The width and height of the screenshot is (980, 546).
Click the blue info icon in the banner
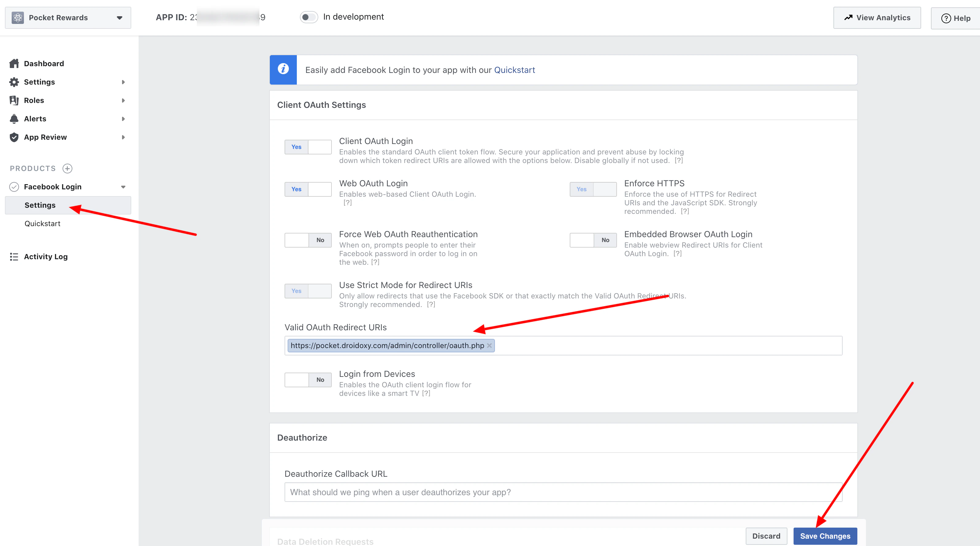pyautogui.click(x=283, y=70)
